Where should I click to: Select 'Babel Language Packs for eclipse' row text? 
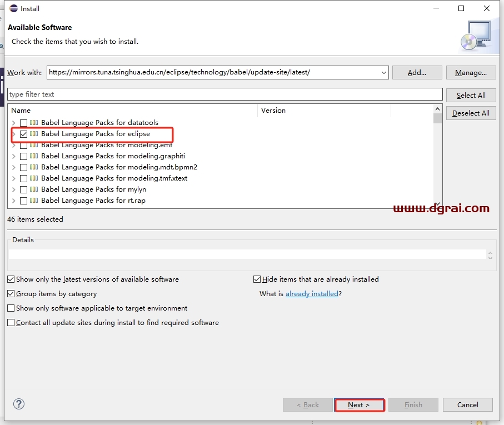[96, 134]
